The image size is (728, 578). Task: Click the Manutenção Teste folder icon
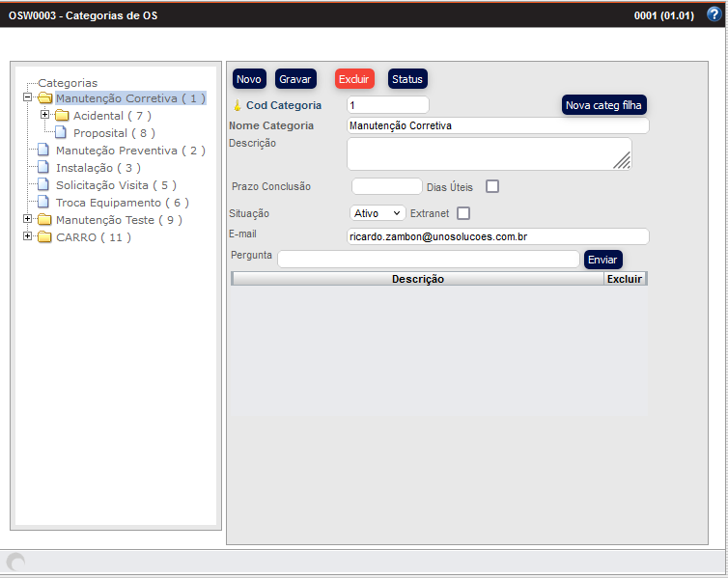(x=44, y=220)
